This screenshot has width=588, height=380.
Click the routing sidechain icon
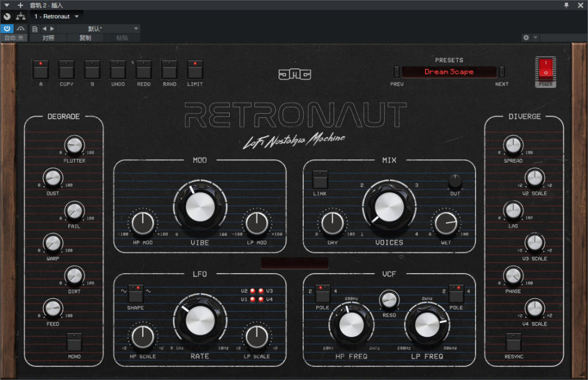click(x=21, y=17)
